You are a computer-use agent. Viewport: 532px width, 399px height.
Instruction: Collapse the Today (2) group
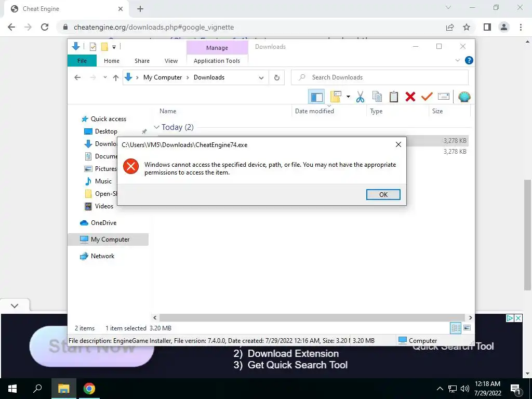(x=156, y=127)
